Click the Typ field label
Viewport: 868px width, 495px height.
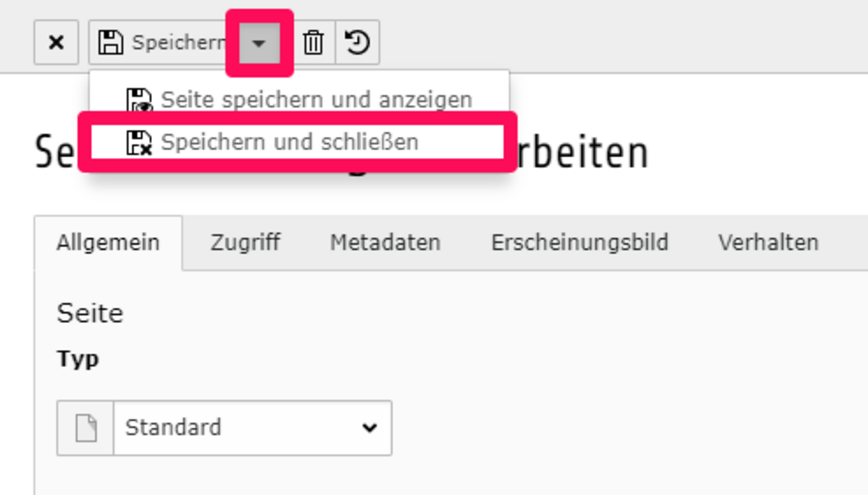[78, 359]
